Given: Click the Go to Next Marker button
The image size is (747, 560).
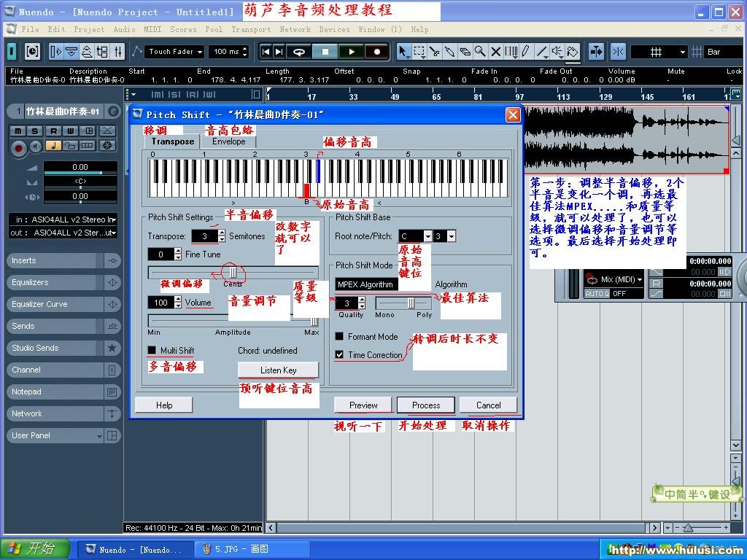Looking at the screenshot, I should (279, 52).
